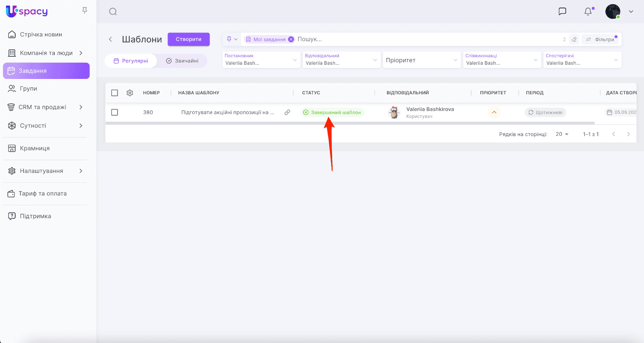Click the link icon on template 380
Viewport: 644px width, 343px height.
pos(287,112)
